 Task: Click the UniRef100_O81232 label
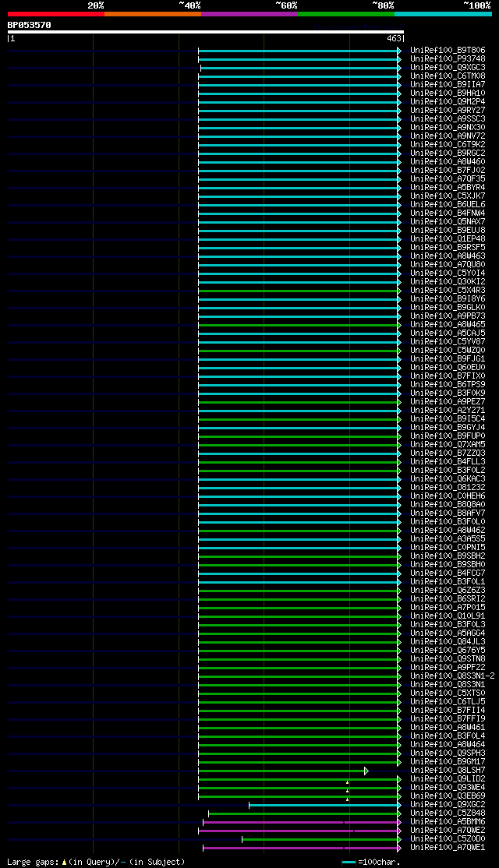pos(448,487)
